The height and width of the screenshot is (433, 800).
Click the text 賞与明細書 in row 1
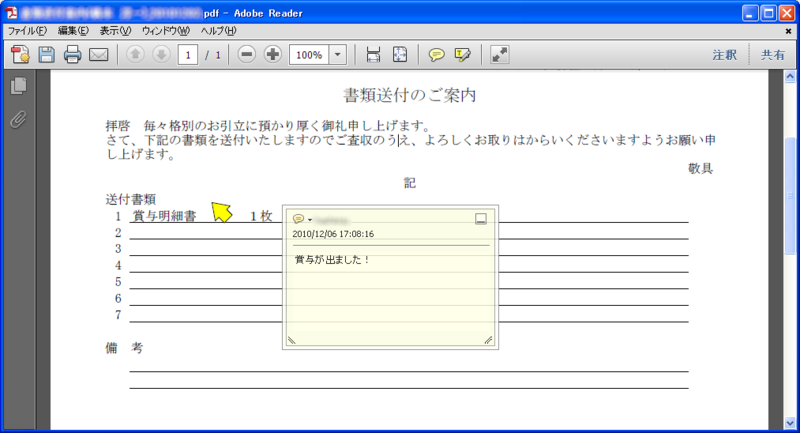[164, 216]
